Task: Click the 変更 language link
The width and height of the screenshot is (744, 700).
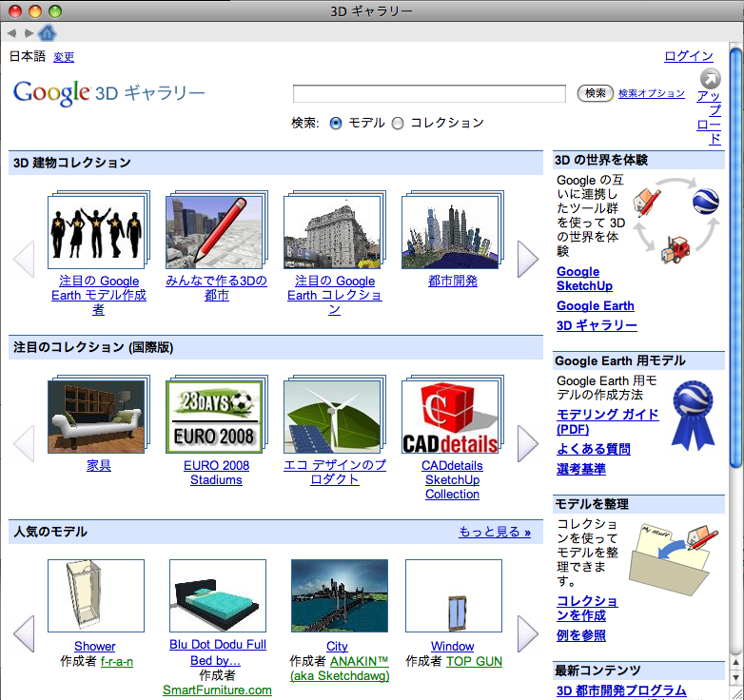Action: coord(64,57)
